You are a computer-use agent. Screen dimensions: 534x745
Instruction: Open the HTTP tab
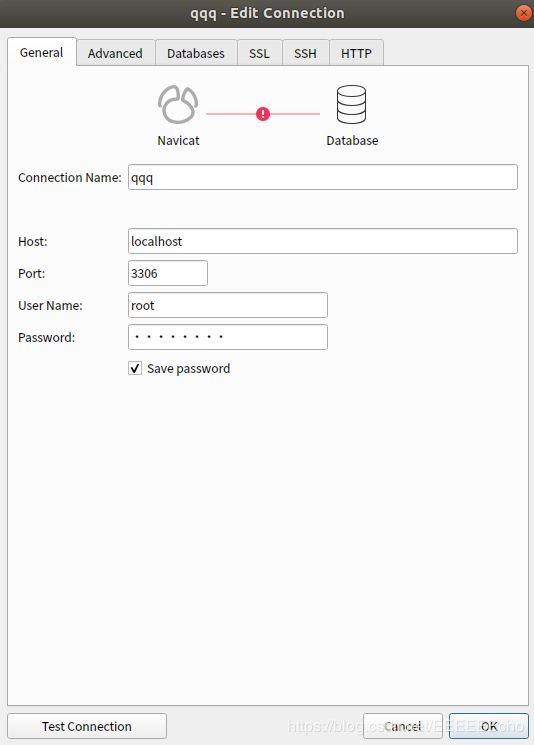coord(356,53)
